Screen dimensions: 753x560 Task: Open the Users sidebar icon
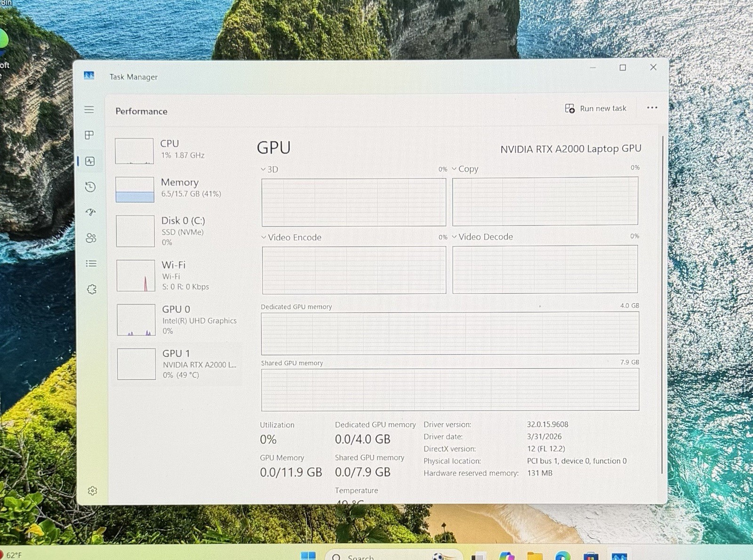(x=91, y=238)
